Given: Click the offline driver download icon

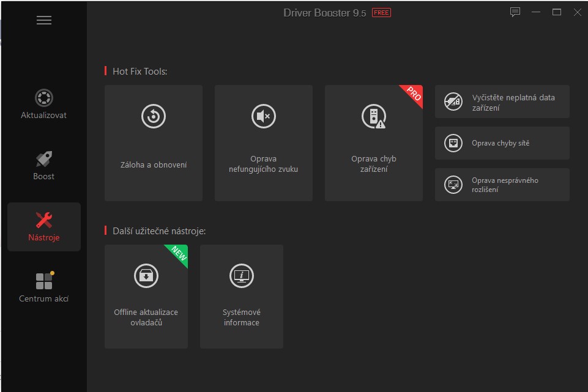Looking at the screenshot, I should 146,276.
